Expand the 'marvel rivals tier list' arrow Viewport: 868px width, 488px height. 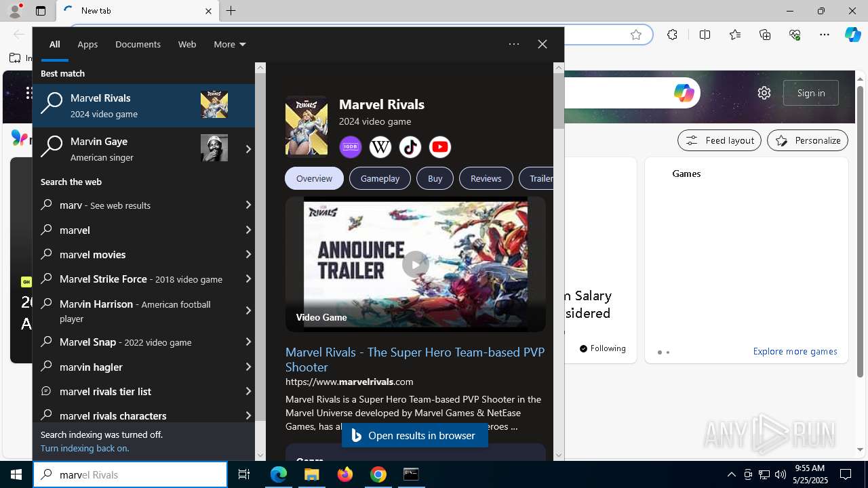click(x=248, y=391)
